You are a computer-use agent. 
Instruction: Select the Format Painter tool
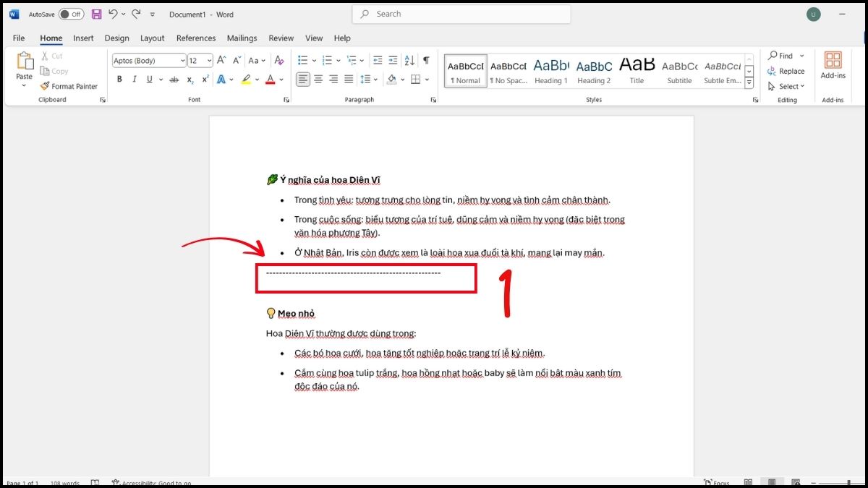pos(69,86)
